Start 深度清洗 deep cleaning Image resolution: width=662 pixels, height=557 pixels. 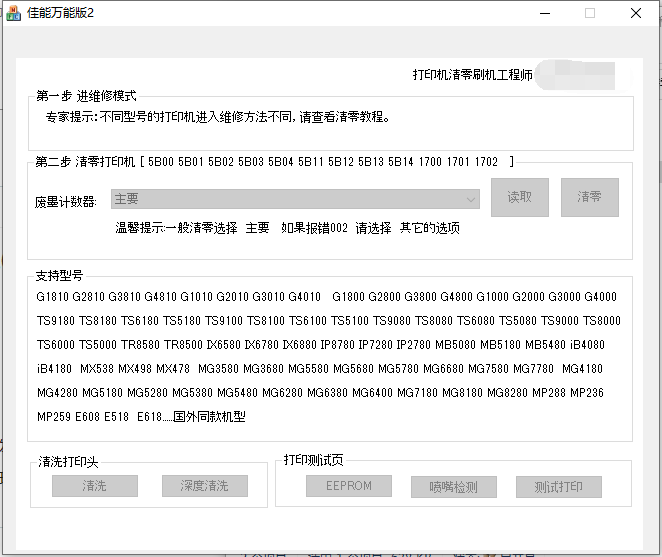pyautogui.click(x=204, y=486)
